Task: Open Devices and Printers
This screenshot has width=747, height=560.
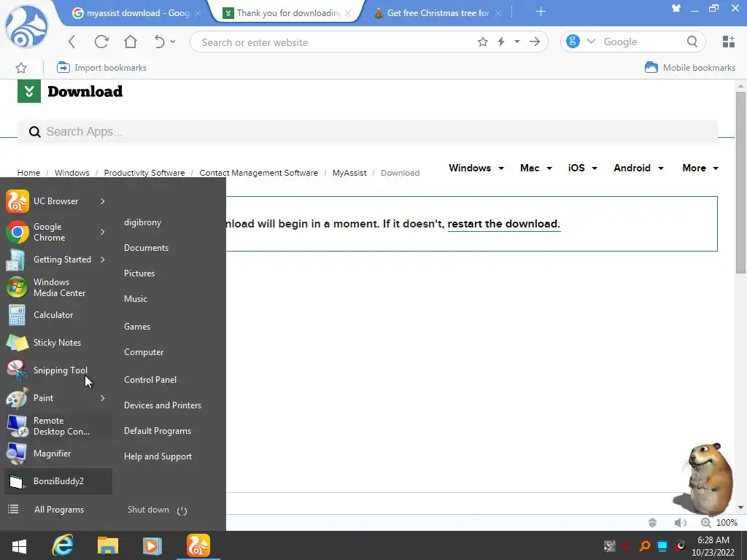Action: click(x=163, y=405)
